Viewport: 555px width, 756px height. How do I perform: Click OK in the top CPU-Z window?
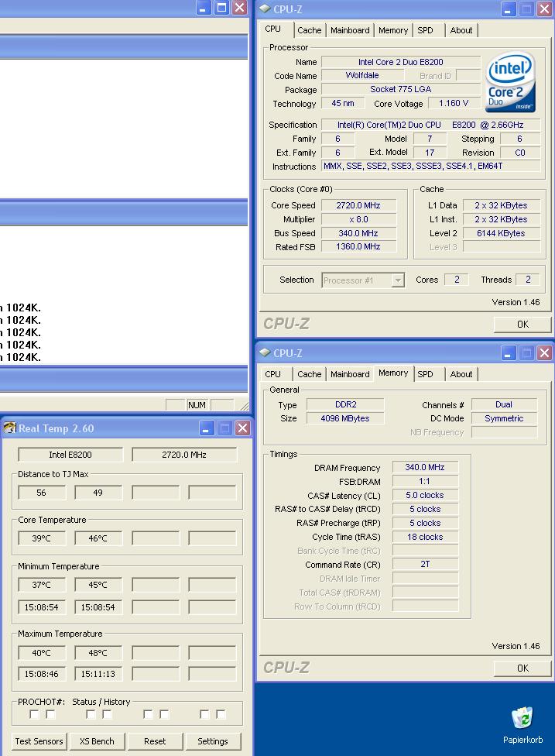click(522, 325)
